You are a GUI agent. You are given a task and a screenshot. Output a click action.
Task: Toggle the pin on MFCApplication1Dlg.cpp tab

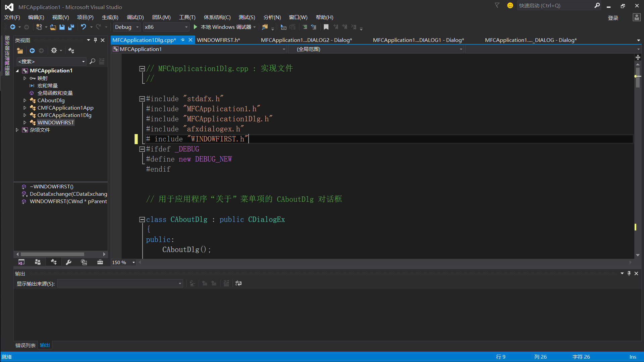tap(183, 40)
